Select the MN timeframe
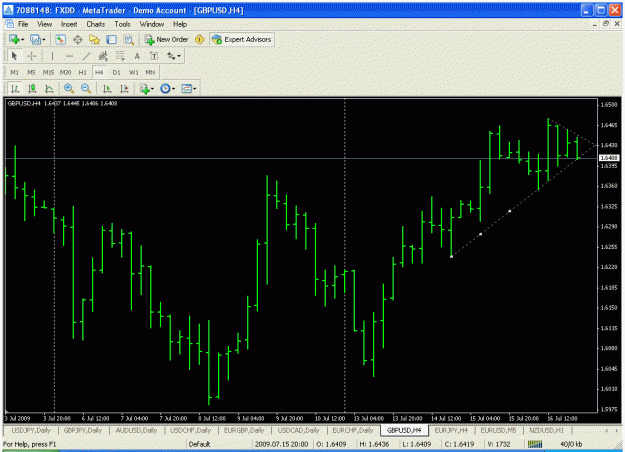The width and height of the screenshot is (625, 452). (150, 72)
